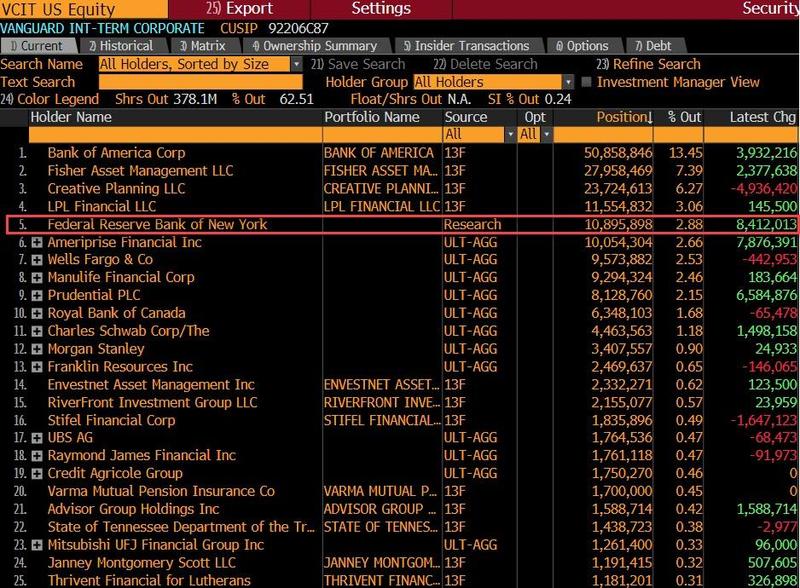Select holder RiverFront Investment Group LLC
This screenshot has width=800, height=588.
tap(153, 403)
